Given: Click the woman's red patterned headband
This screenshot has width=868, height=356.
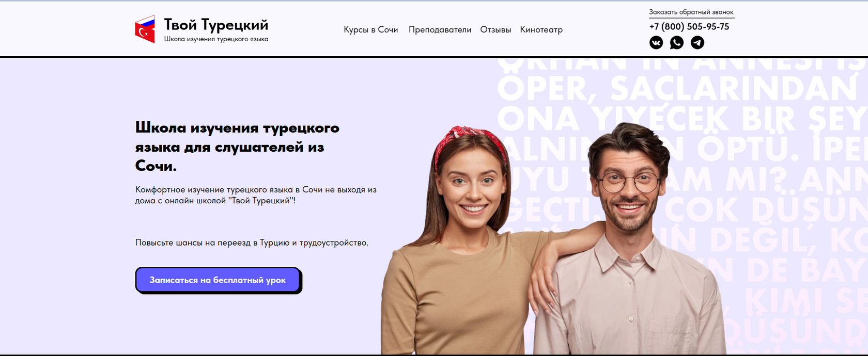Looking at the screenshot, I should [469, 142].
